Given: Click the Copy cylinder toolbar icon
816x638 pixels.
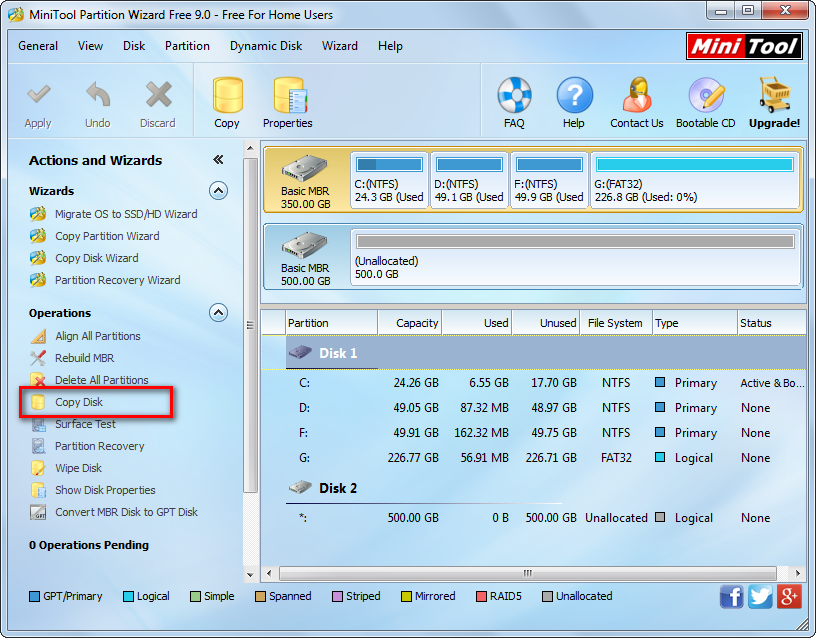Looking at the screenshot, I should (227, 95).
